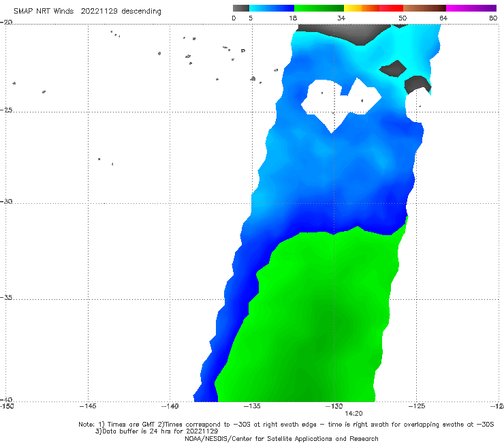Click the cyan-to-blue segment of the color bar
The image size is (504, 443).
click(272, 8)
